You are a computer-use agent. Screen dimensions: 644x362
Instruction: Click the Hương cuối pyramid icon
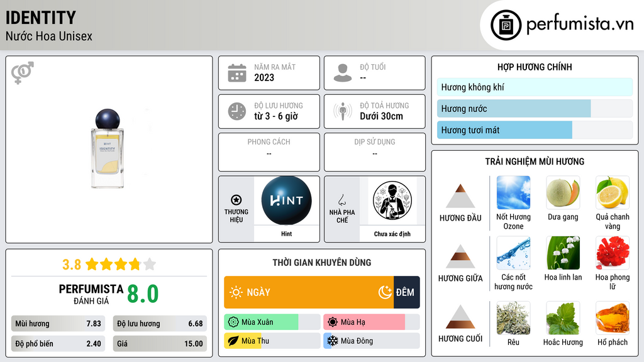coord(460,317)
